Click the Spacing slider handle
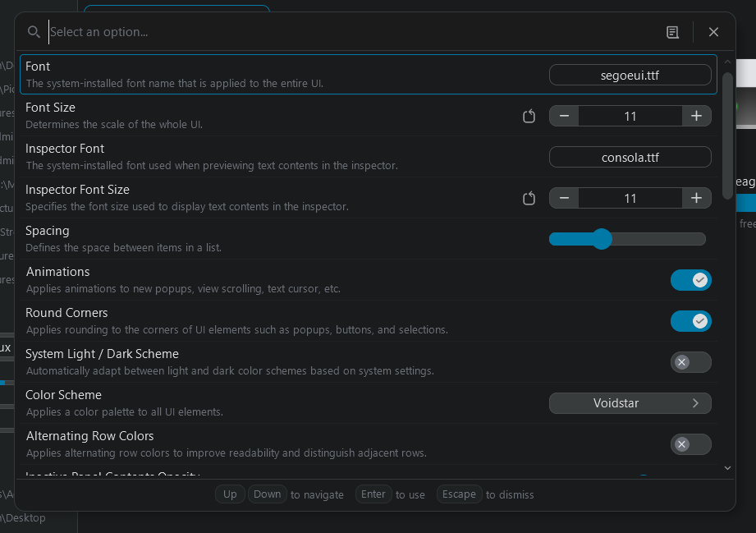The image size is (756, 533). [x=602, y=239]
